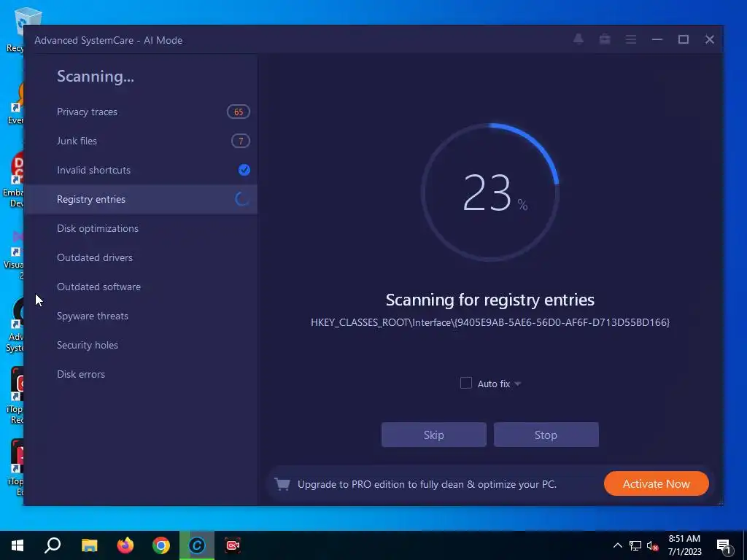Screen dimensions: 747x560
Task: Click the Upgrade to PRO edition text
Action: [x=427, y=484]
